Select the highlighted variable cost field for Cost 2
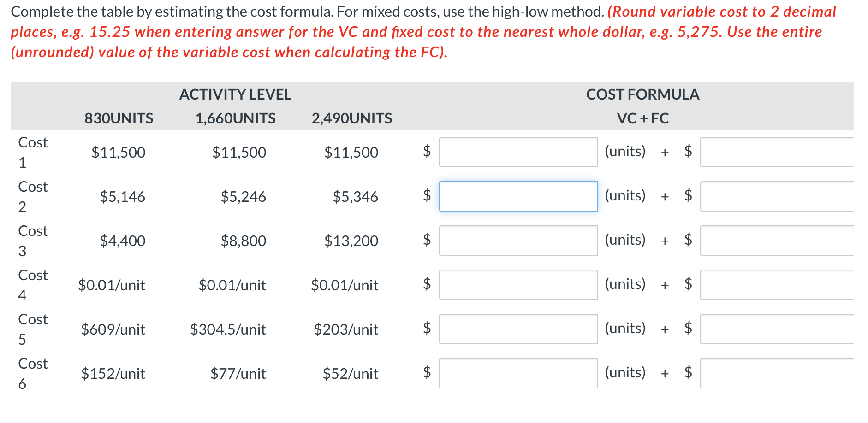The width and height of the screenshot is (868, 423). pyautogui.click(x=518, y=196)
